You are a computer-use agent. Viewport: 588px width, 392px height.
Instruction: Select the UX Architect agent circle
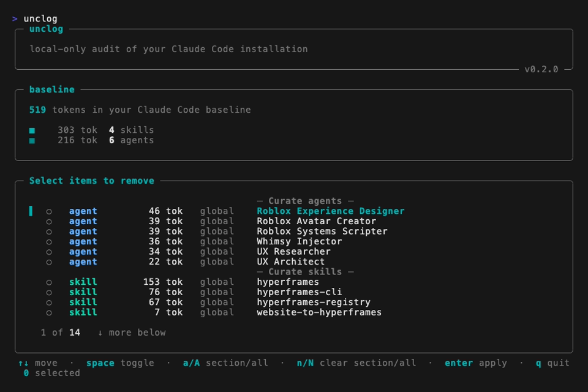[48, 262]
